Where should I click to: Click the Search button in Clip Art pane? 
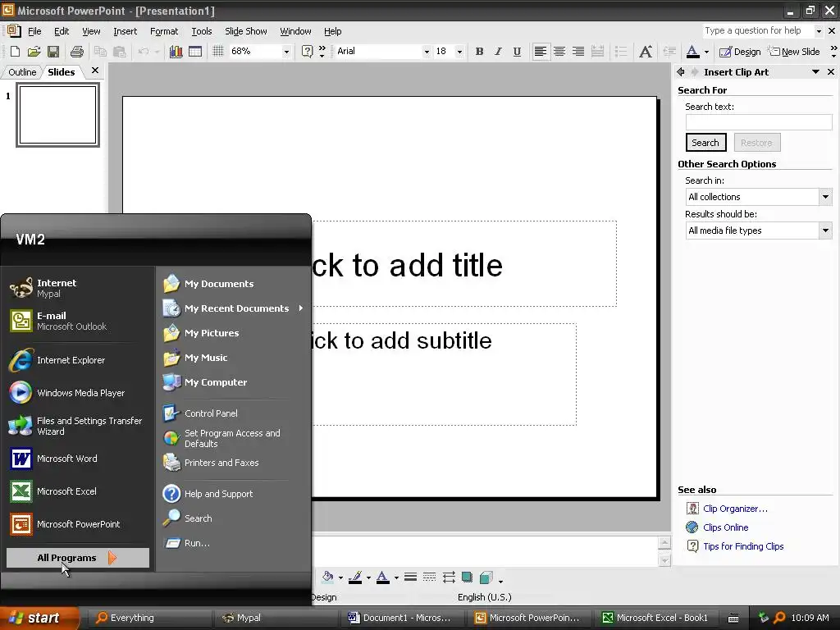[705, 143]
